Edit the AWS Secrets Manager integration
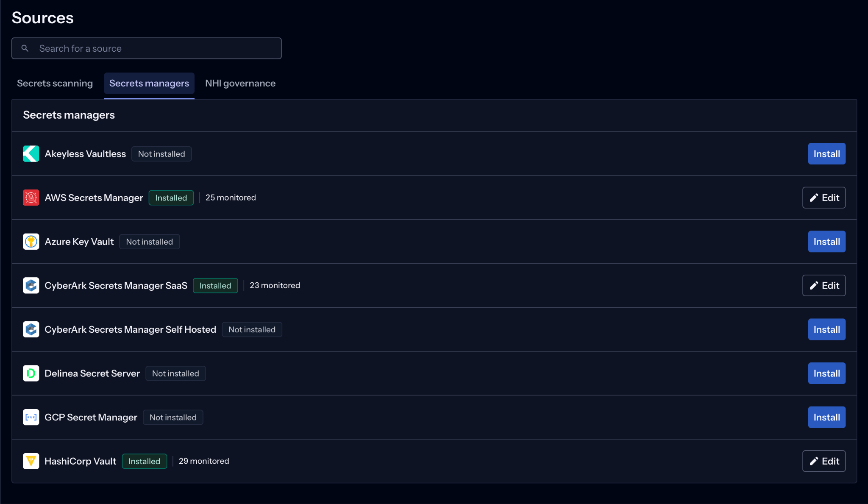 (824, 198)
